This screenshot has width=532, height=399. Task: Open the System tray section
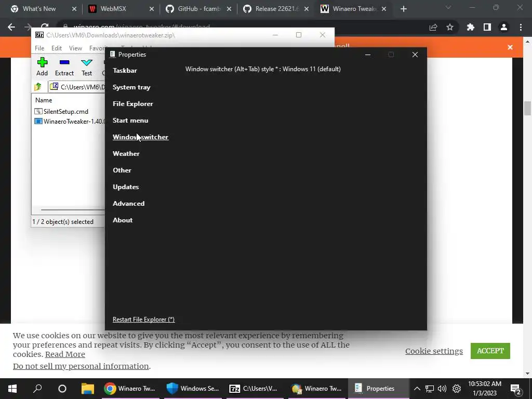[x=131, y=87]
